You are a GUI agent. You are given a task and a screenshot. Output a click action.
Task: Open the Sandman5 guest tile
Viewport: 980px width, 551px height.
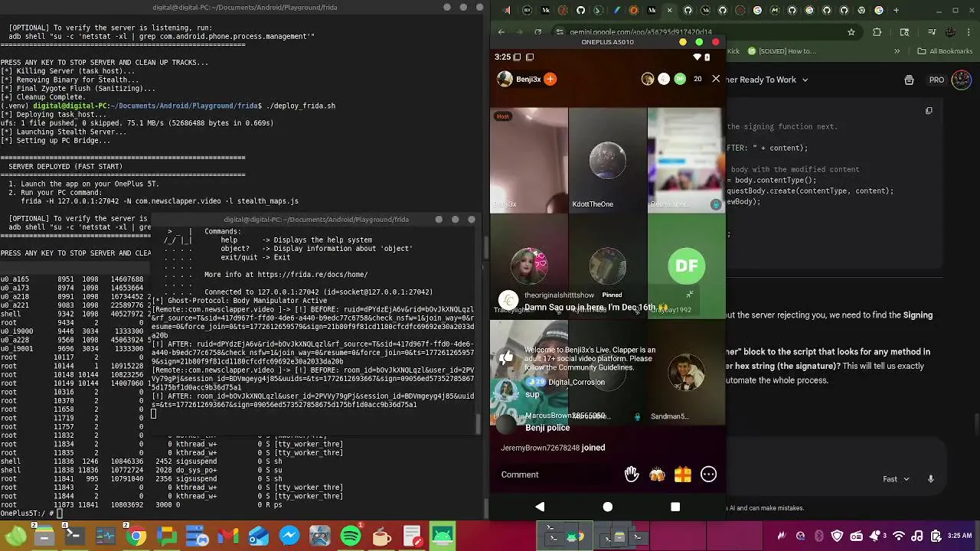coord(686,372)
